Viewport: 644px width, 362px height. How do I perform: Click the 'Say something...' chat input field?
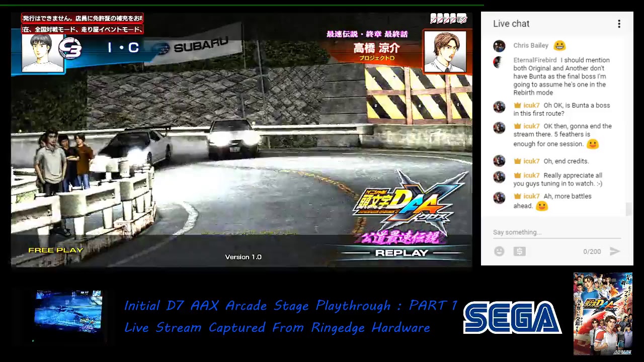click(557, 232)
